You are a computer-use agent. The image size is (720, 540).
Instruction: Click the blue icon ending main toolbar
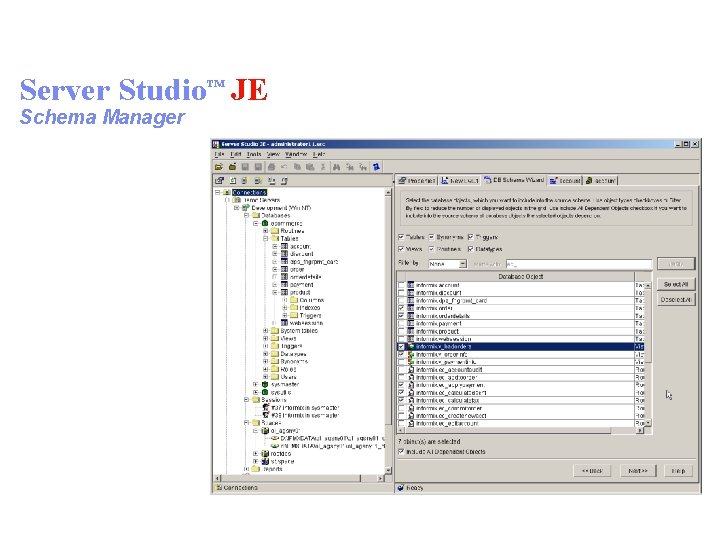[x=377, y=167]
